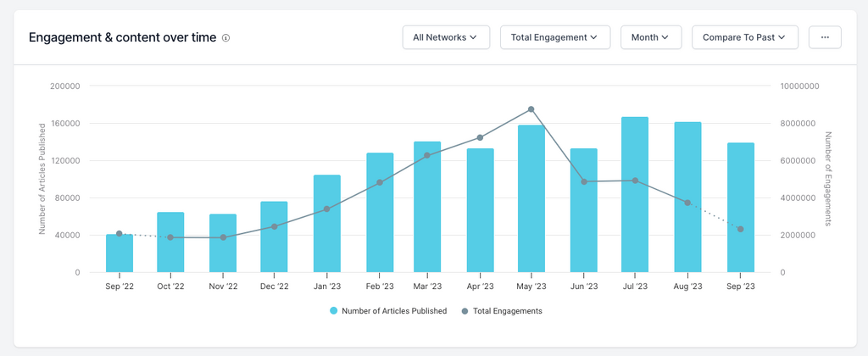Open the Compare To Past dropdown
The image size is (868, 356).
tap(744, 37)
